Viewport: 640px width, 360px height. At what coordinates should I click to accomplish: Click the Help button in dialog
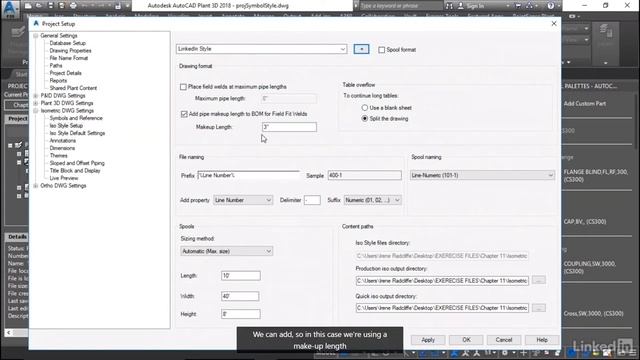pyautogui.click(x=542, y=340)
